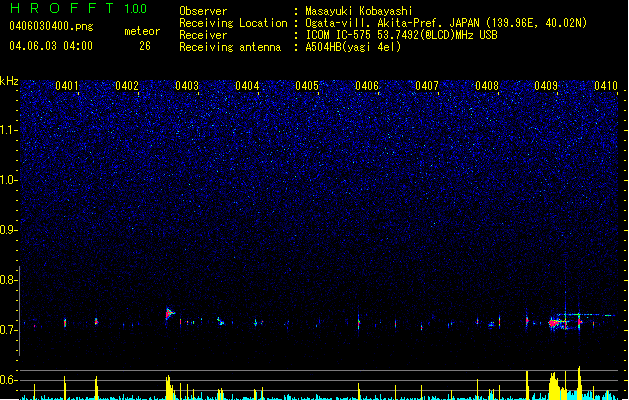
Task: Click the 0403 time marker
Action: coord(187,86)
